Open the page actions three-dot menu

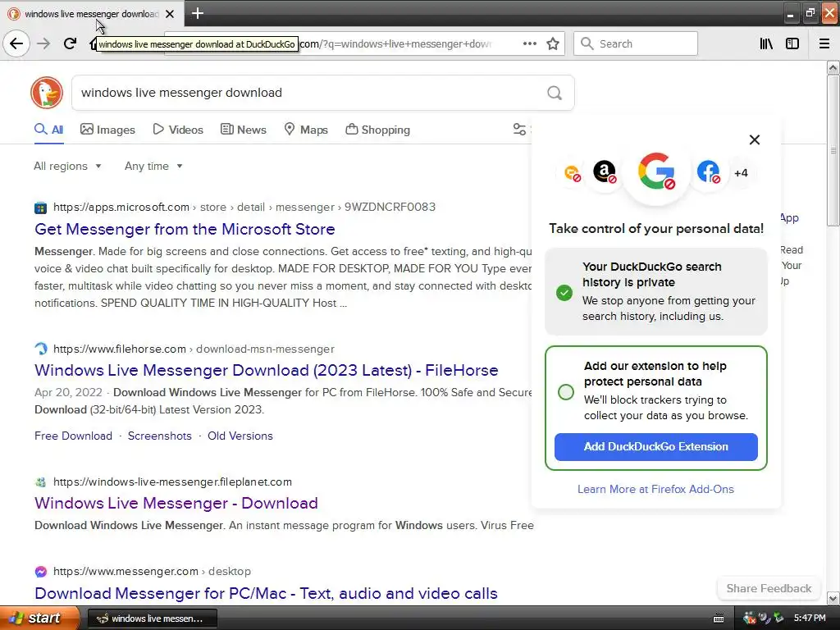click(529, 43)
